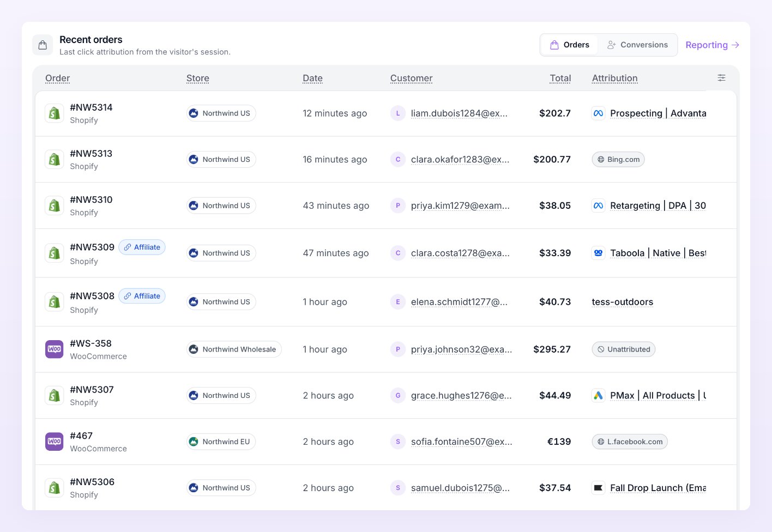Click the Unattributed chip for #WS-358
The width and height of the screenshot is (772, 532).
tap(624, 349)
